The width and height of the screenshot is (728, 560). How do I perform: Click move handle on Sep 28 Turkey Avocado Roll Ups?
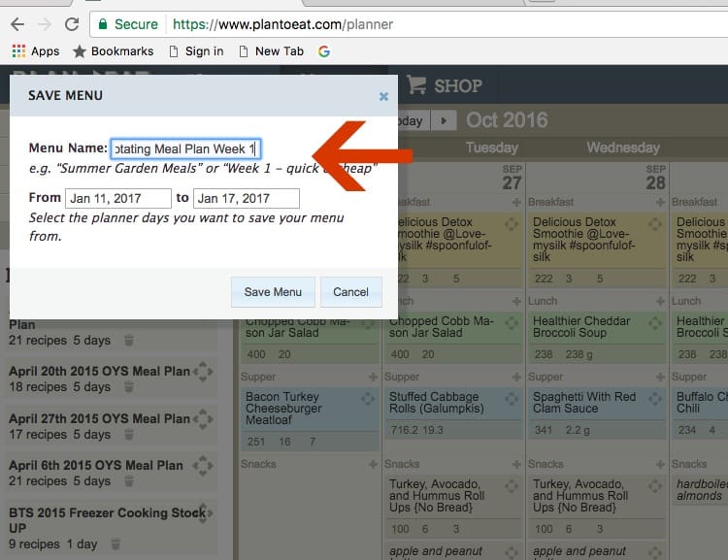pos(655,486)
